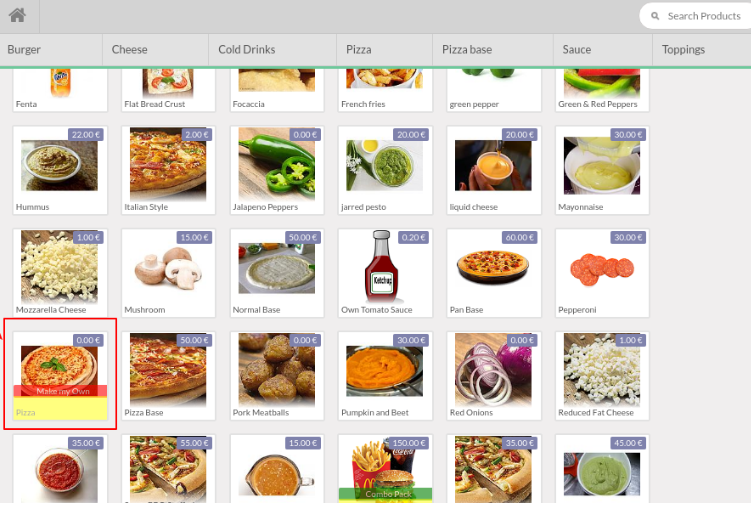Open the Burger category
The height and width of the screenshot is (509, 751).
pos(51,50)
